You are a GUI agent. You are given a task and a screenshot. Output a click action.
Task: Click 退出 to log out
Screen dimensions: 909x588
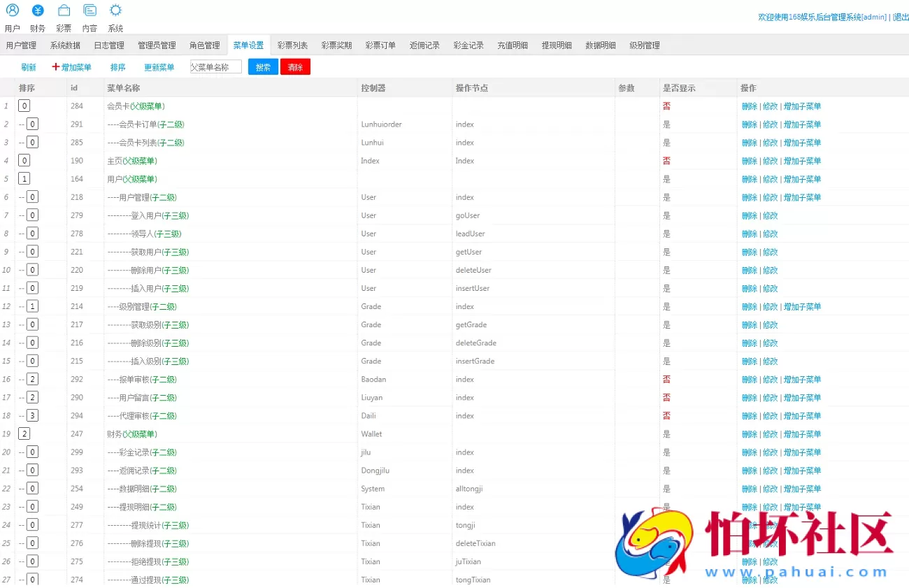tap(900, 17)
